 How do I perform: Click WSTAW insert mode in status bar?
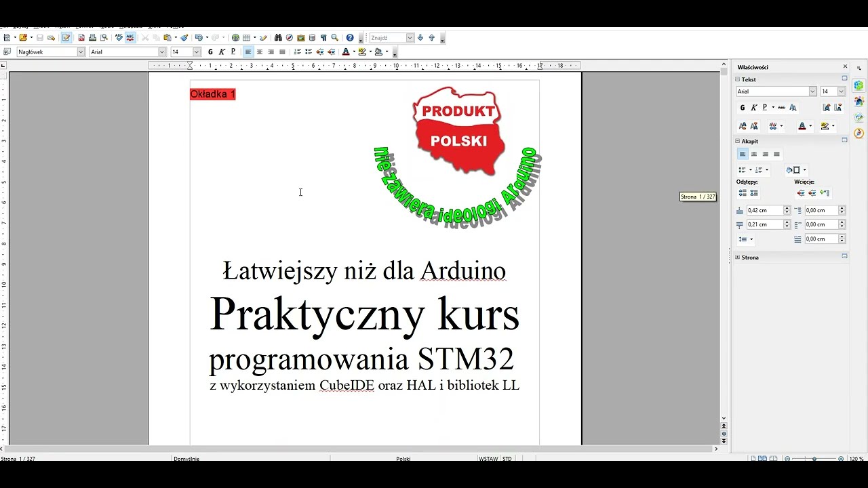point(488,459)
